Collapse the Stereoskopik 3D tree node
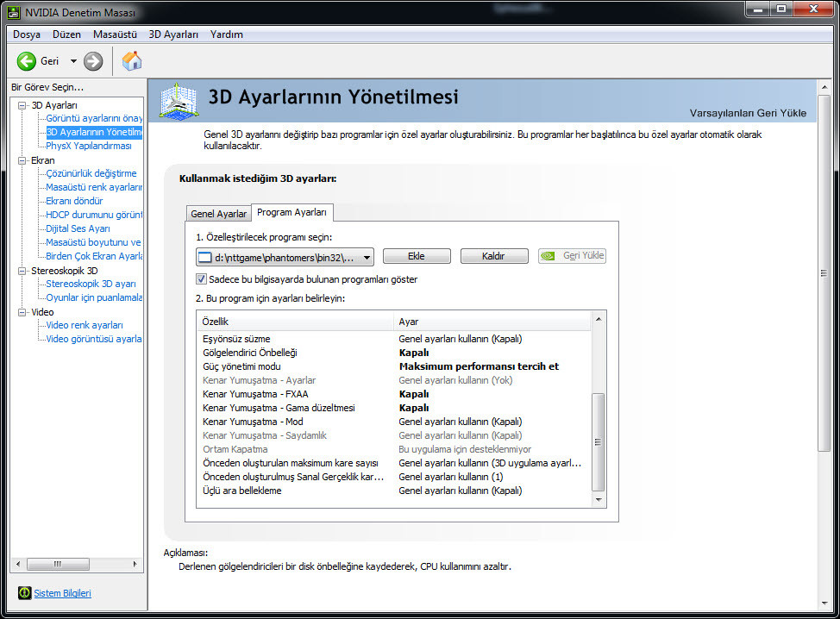This screenshot has width=840, height=619. coord(22,271)
